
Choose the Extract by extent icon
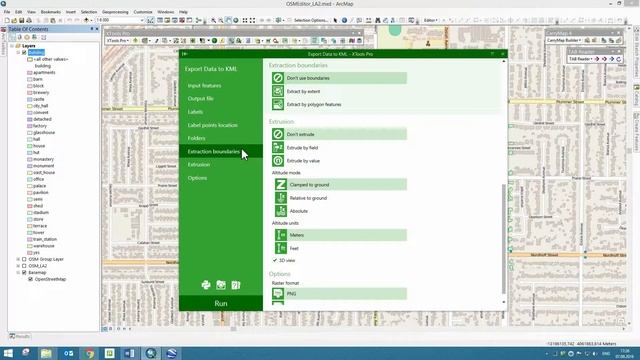278,91
